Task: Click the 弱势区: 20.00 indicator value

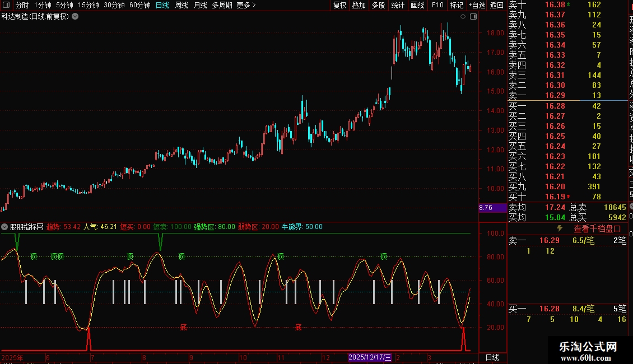Action: coord(258,227)
